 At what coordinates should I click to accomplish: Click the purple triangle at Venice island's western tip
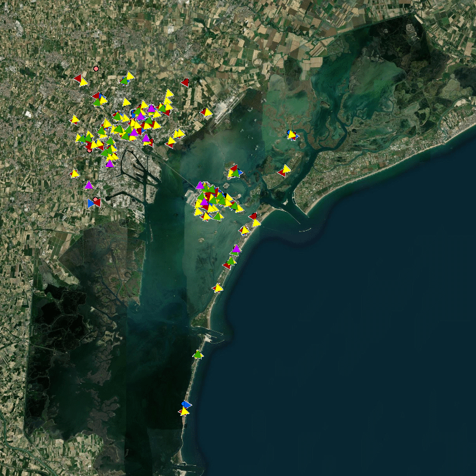[x=200, y=186]
